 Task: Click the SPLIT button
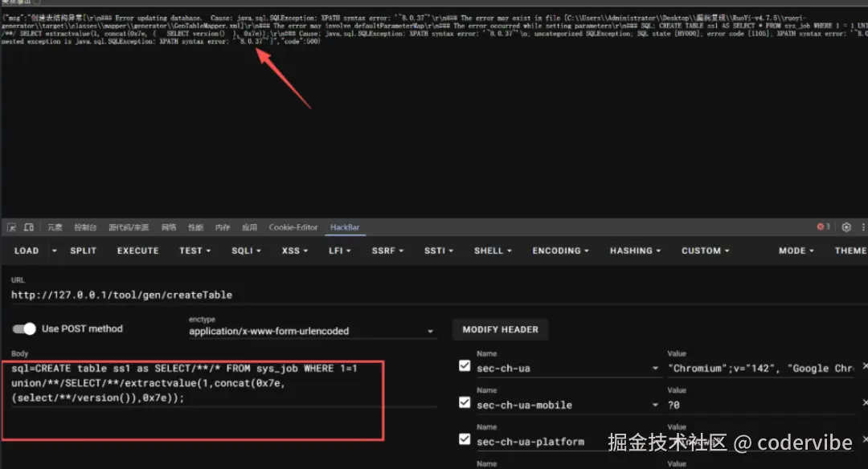pos(83,251)
